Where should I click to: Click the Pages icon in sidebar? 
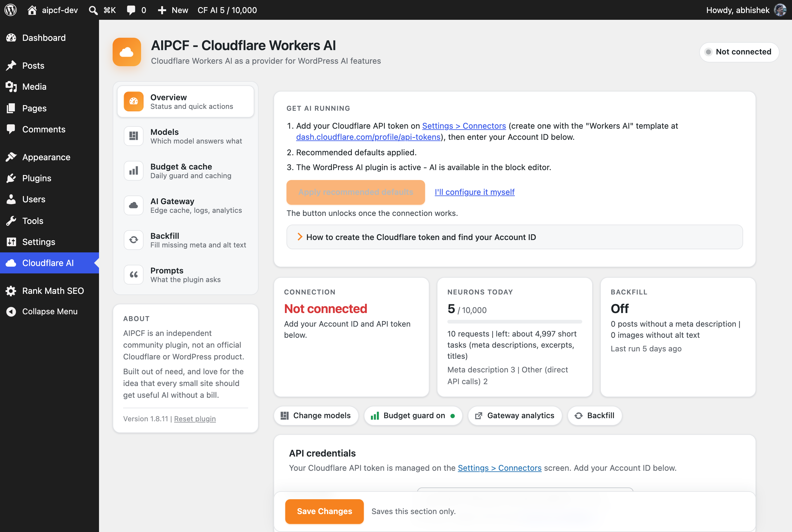click(11, 108)
